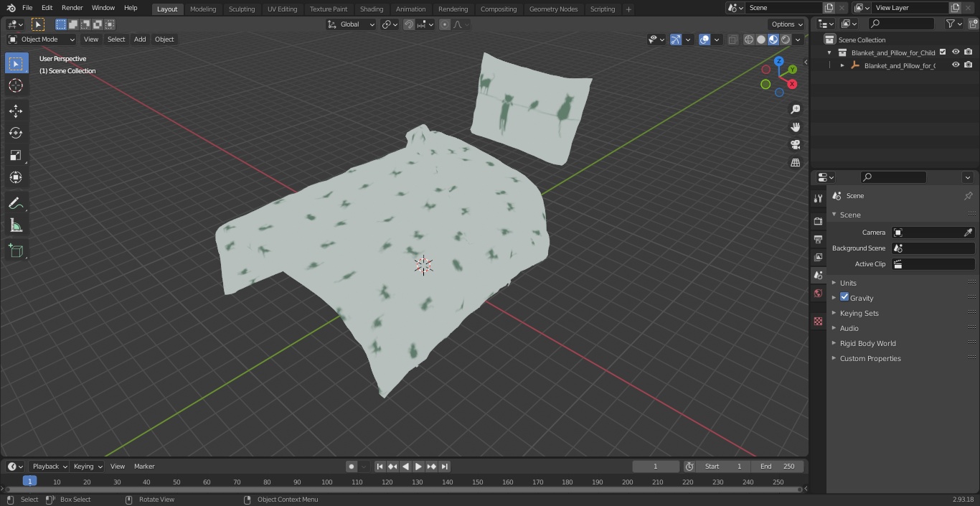This screenshot has width=980, height=506.
Task: Enable the Gravity checkbox
Action: pyautogui.click(x=844, y=297)
